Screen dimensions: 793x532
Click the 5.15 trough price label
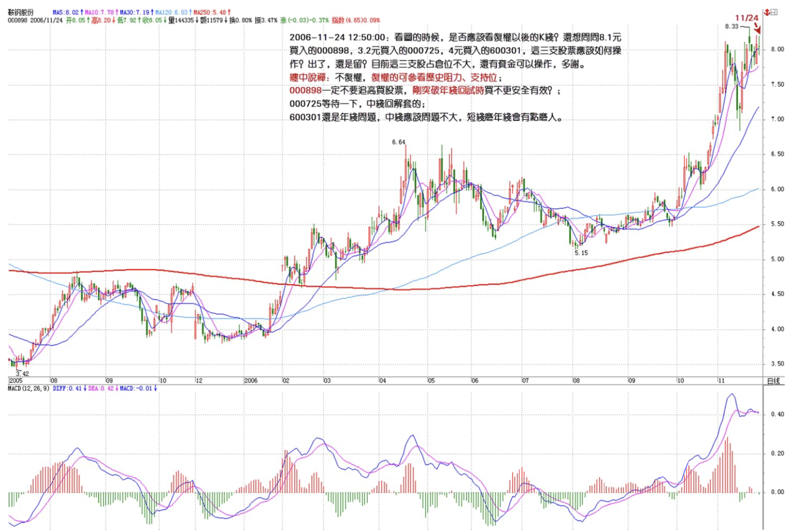(x=581, y=253)
